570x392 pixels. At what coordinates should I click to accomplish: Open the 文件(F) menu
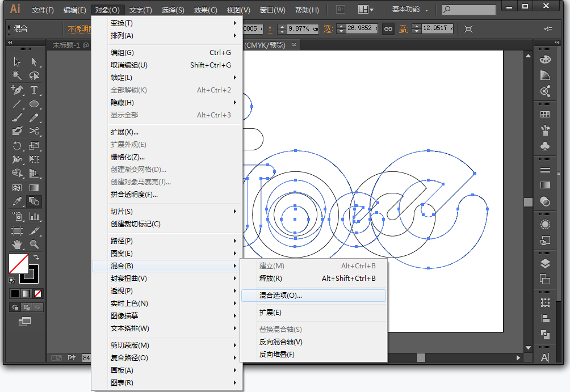(43, 10)
